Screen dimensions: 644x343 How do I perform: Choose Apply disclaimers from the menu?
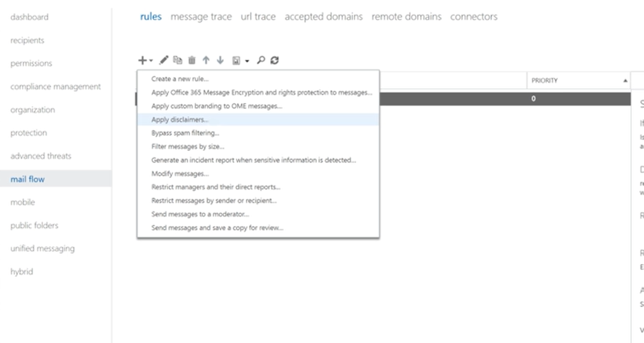180,119
